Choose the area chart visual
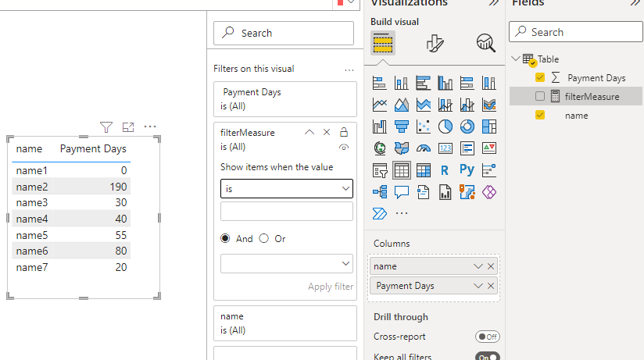The image size is (644, 360). point(401,105)
